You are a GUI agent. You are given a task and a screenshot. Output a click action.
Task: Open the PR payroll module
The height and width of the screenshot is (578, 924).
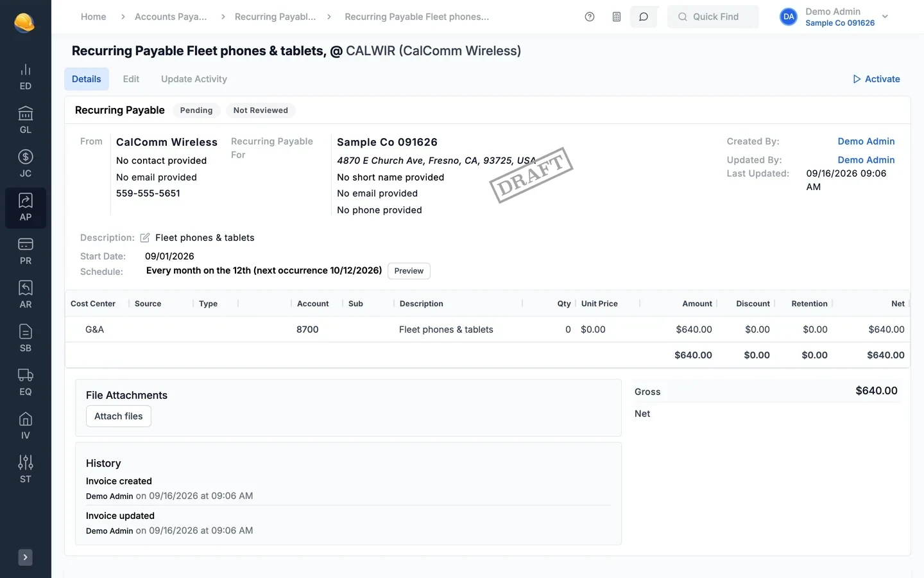tap(26, 252)
